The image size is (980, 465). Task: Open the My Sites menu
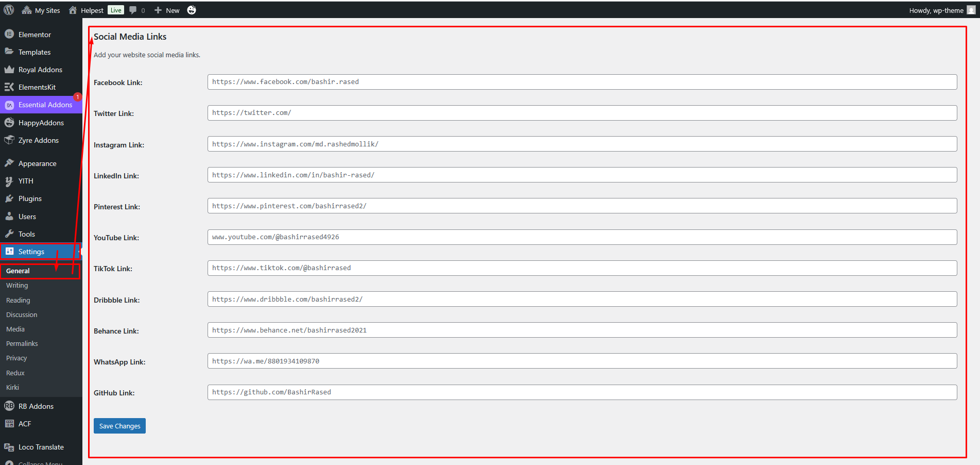[x=41, y=10]
